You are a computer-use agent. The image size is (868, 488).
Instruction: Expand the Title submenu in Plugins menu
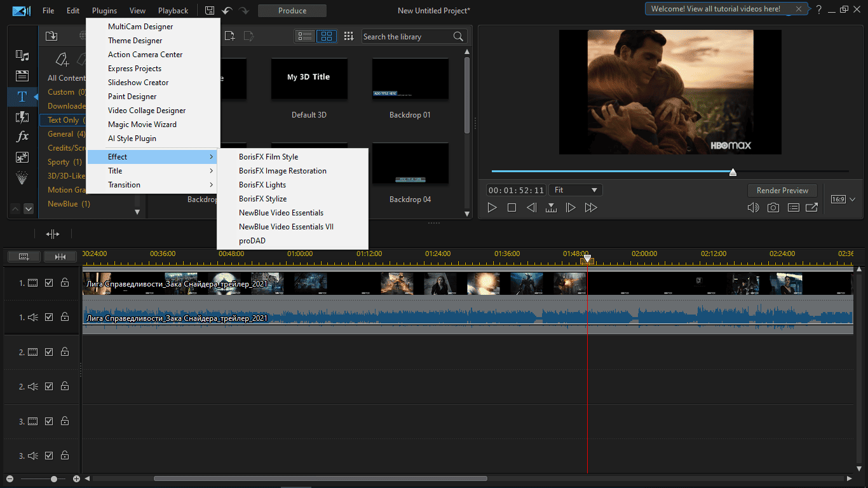[x=153, y=171]
